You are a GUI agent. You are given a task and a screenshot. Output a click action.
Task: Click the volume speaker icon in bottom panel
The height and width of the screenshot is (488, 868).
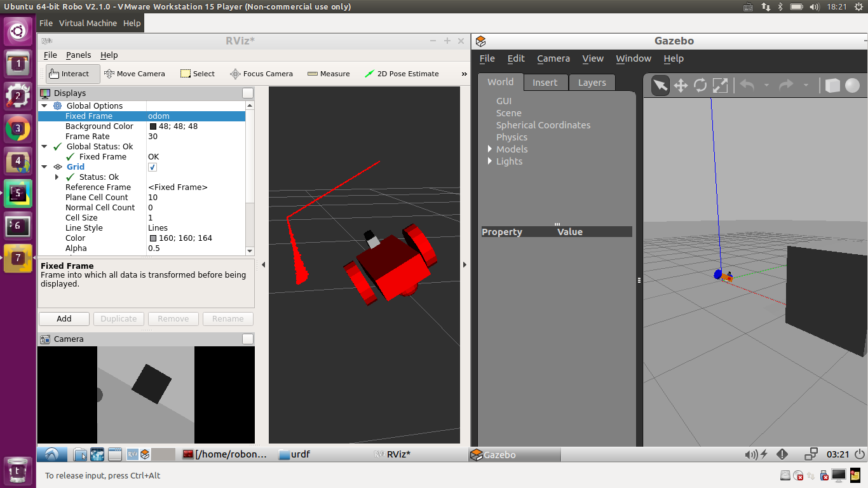click(750, 454)
